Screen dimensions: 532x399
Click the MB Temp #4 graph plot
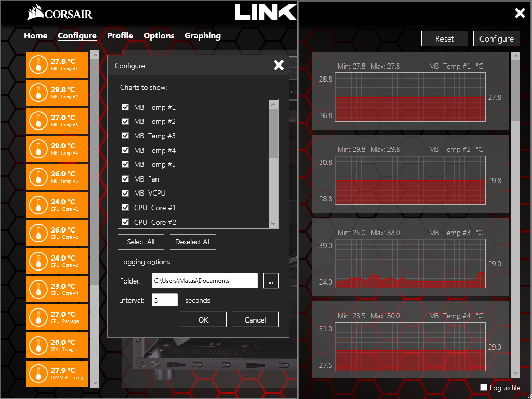410,347
